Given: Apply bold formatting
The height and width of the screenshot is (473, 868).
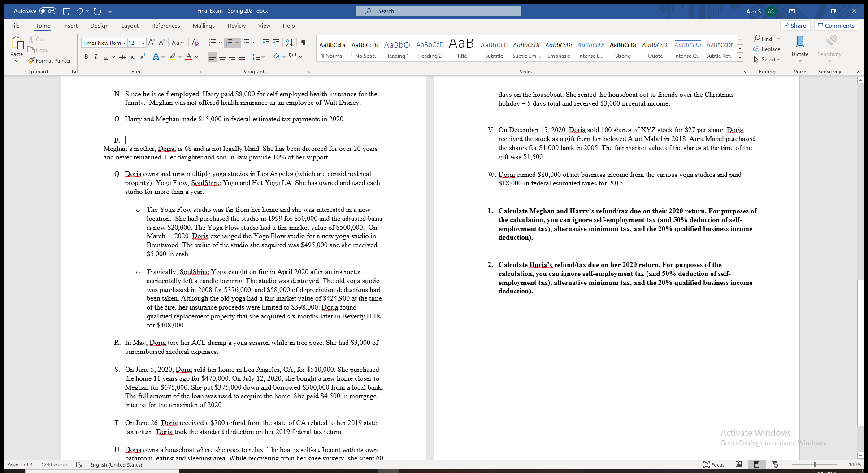Looking at the screenshot, I should (86, 56).
